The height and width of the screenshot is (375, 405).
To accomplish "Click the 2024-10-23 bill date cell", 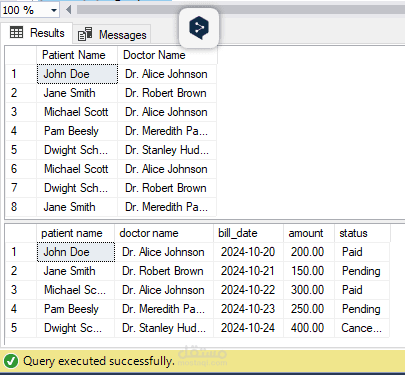I will click(248, 309).
